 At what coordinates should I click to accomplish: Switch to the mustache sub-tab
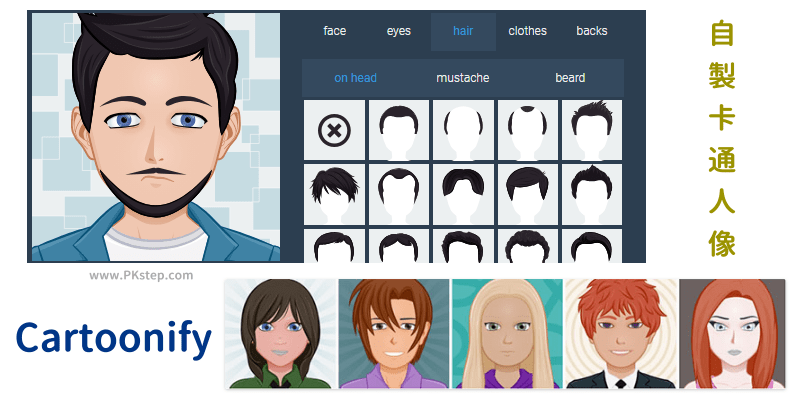[x=463, y=78]
